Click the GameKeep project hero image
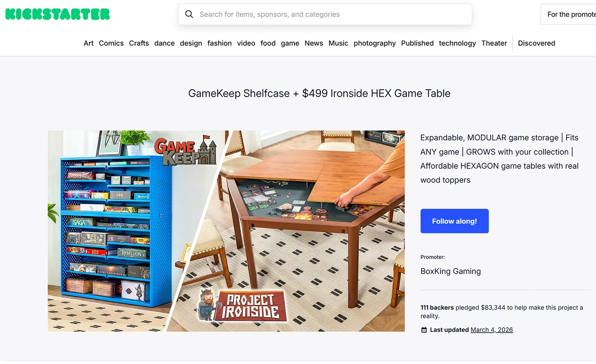This screenshot has width=596, height=364. point(226,231)
